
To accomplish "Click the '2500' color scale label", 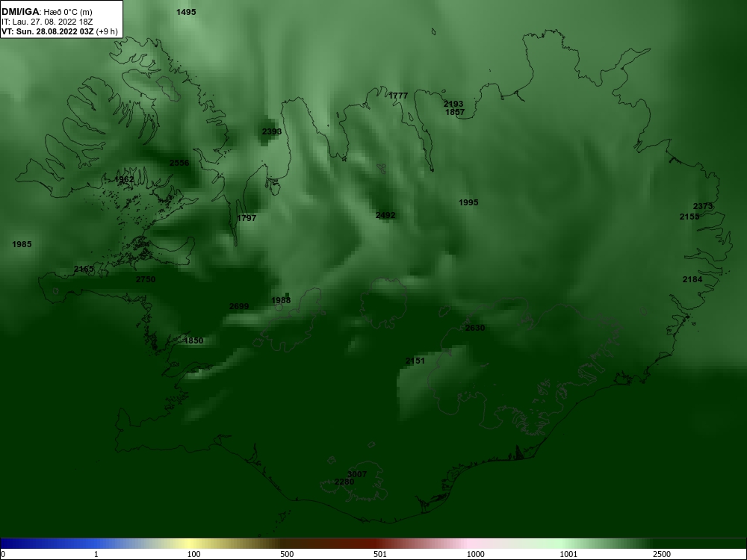I will [662, 554].
